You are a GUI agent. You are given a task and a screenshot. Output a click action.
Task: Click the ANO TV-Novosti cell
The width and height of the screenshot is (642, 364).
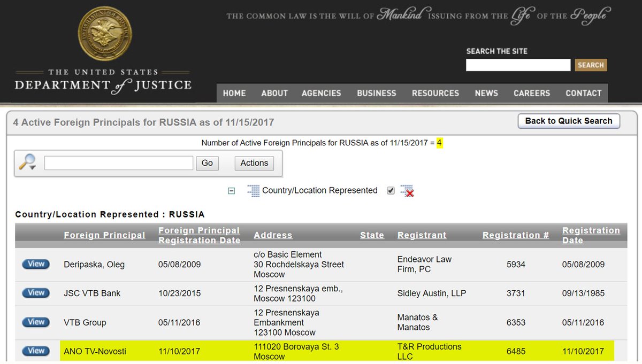tap(95, 352)
